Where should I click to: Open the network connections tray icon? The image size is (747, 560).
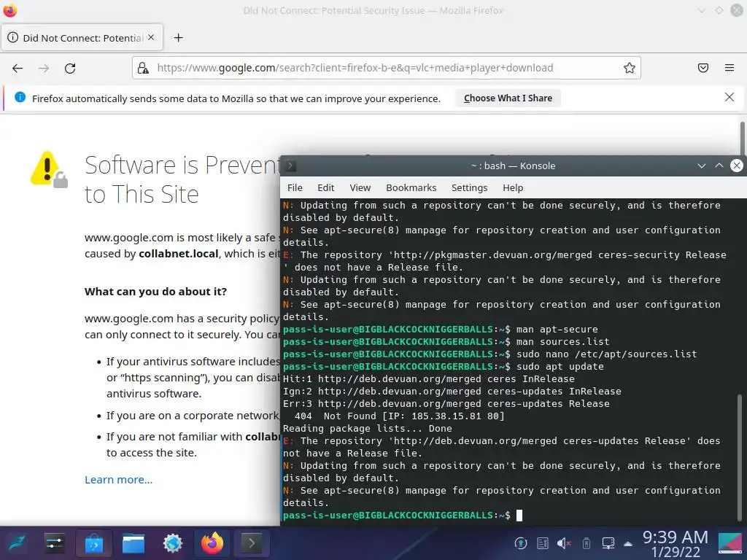(x=608, y=543)
